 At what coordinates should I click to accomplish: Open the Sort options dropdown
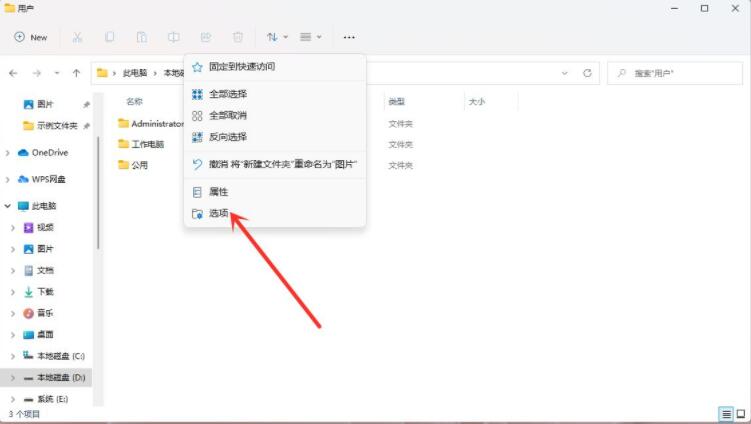(277, 37)
